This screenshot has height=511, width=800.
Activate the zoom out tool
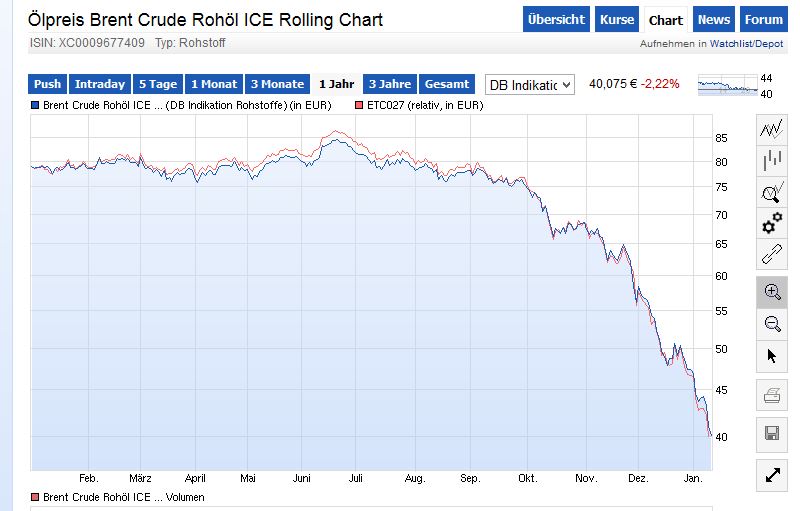771,323
